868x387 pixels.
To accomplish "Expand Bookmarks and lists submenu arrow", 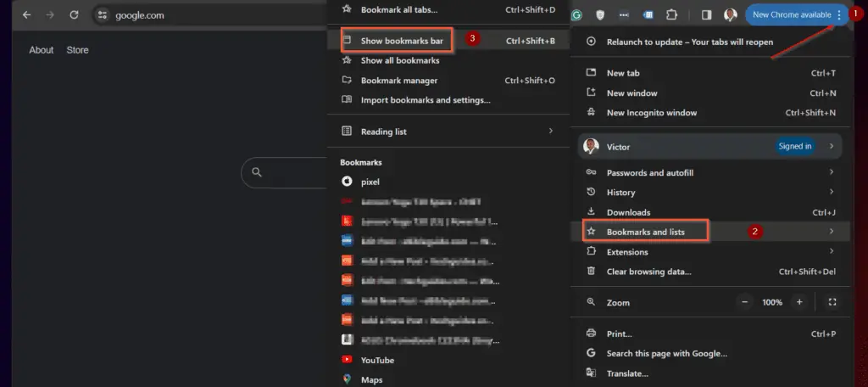I will pyautogui.click(x=832, y=231).
